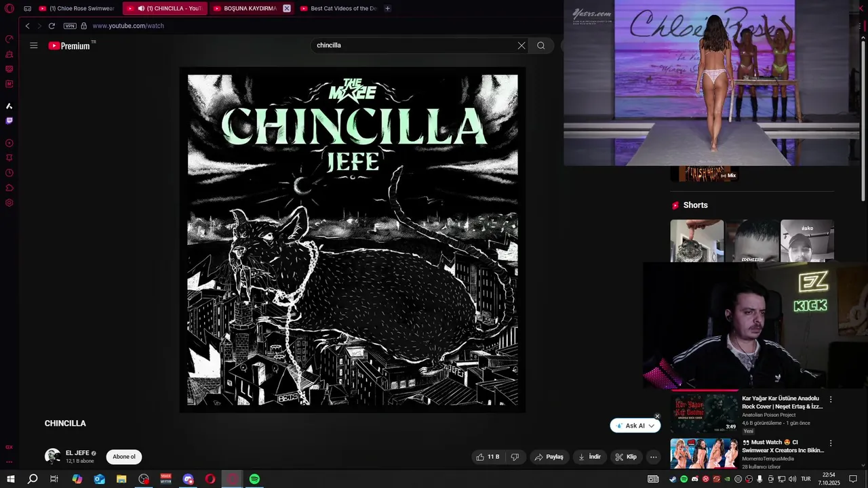This screenshot has width=868, height=488.
Task: Launch Outlook from the taskbar
Action: 99,479
